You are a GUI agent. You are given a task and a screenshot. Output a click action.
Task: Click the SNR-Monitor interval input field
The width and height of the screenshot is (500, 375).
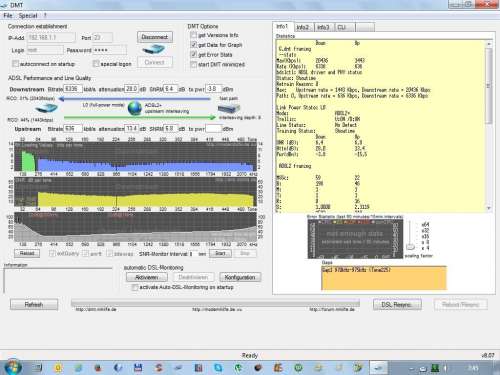192,254
